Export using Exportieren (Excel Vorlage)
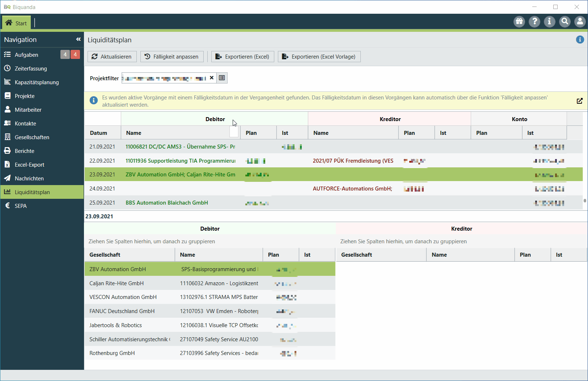 pyautogui.click(x=319, y=57)
